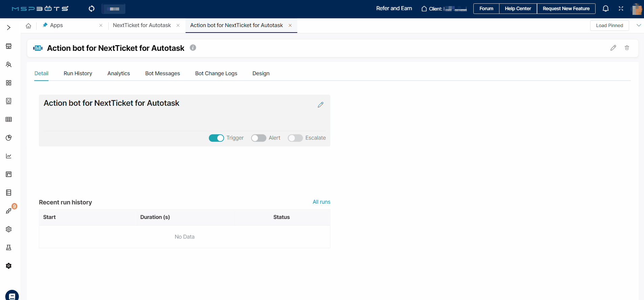The width and height of the screenshot is (644, 300).
Task: Open the Design tab
Action: (x=261, y=74)
